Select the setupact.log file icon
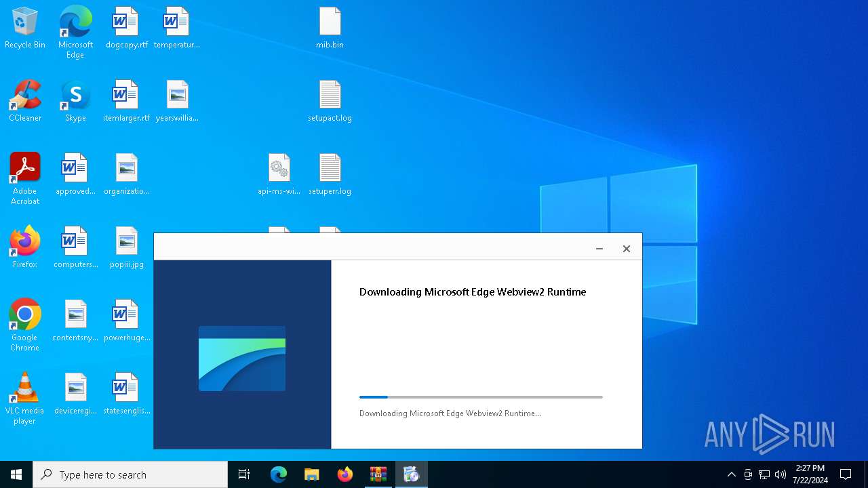This screenshot has width=868, height=488. click(330, 102)
